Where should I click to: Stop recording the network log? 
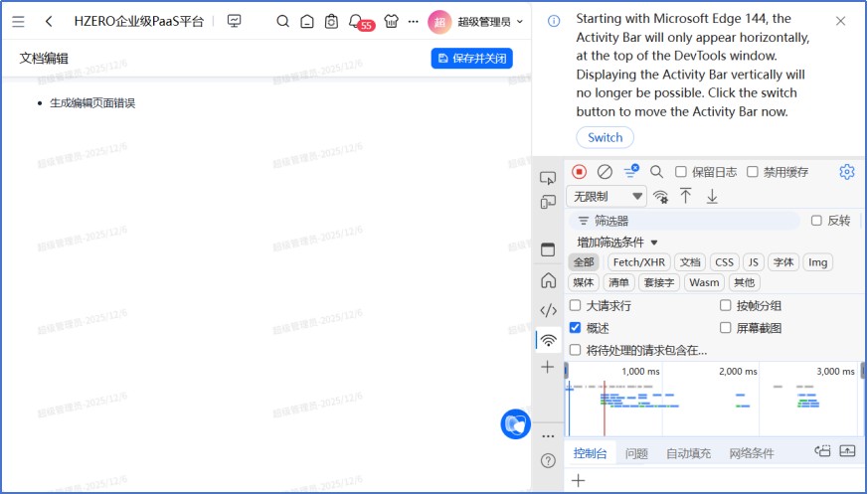click(x=579, y=172)
